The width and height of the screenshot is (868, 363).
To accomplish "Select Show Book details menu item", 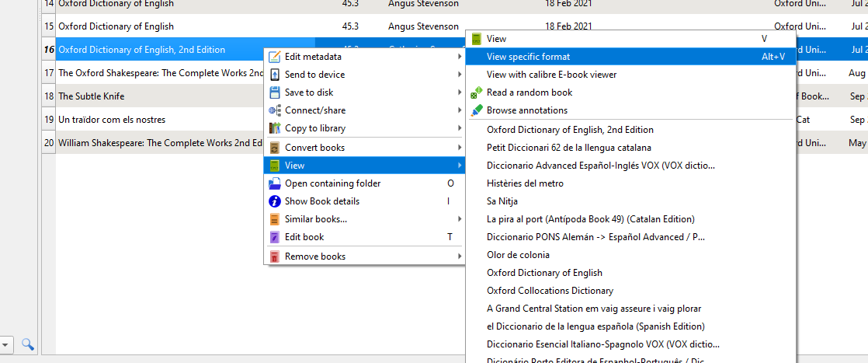I will [x=322, y=201].
